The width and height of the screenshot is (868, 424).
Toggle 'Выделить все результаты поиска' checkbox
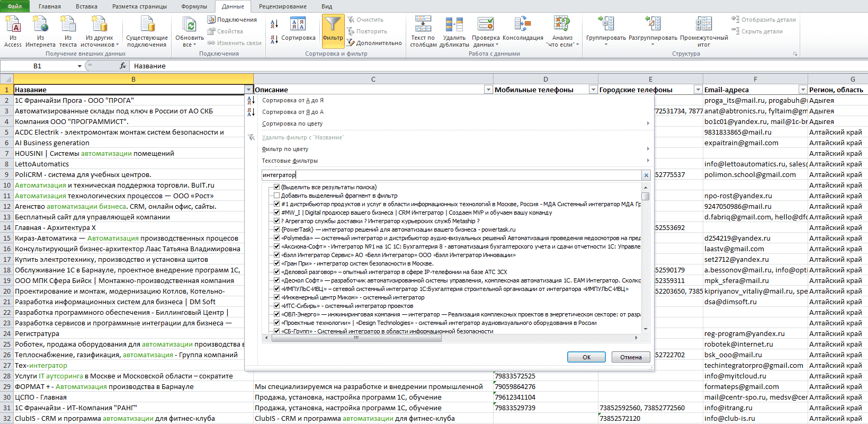276,187
